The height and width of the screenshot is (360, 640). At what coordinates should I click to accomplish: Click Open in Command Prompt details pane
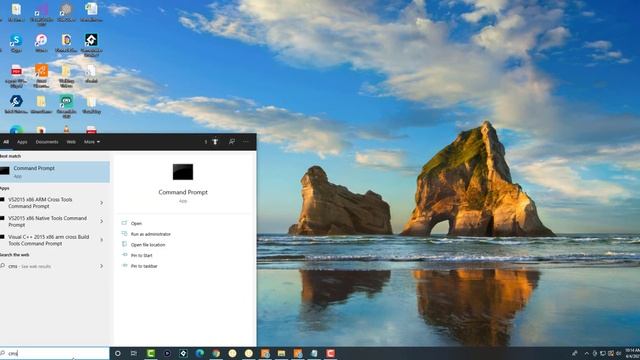pos(136,223)
